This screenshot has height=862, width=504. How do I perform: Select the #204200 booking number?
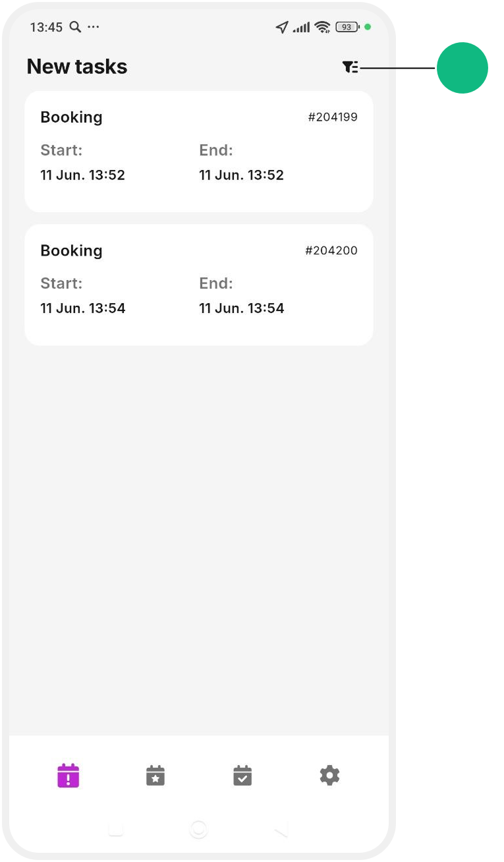[x=331, y=250]
